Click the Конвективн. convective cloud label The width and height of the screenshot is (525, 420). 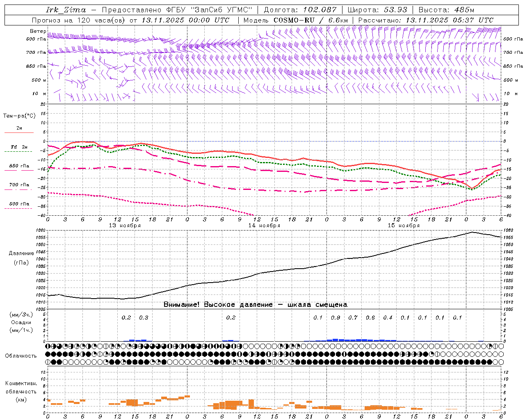(21, 383)
